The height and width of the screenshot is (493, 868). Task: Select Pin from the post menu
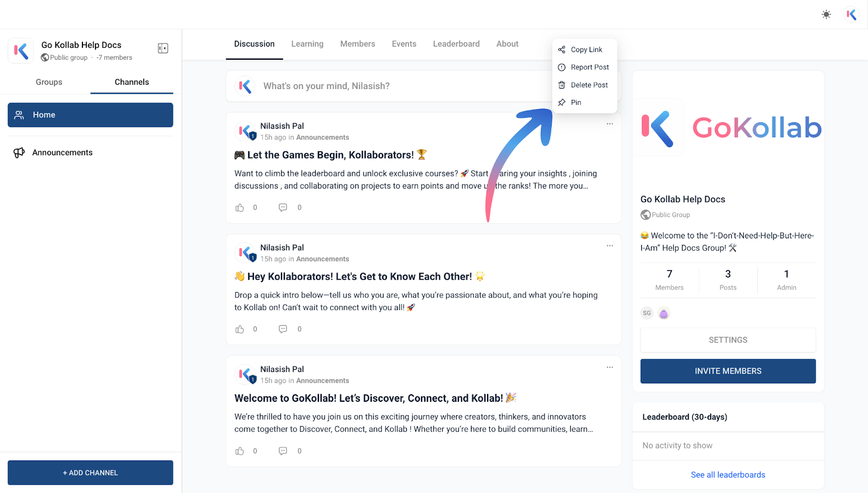(585, 103)
